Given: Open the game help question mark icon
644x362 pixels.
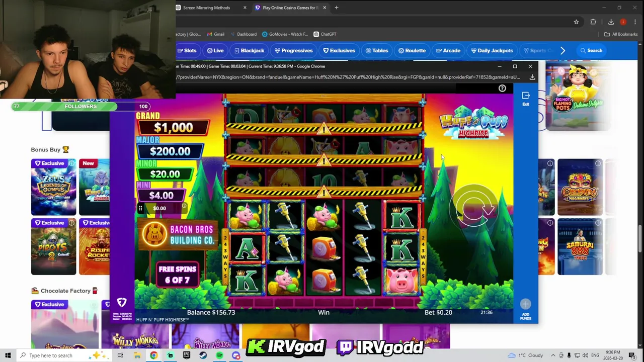Looking at the screenshot, I should point(502,88).
